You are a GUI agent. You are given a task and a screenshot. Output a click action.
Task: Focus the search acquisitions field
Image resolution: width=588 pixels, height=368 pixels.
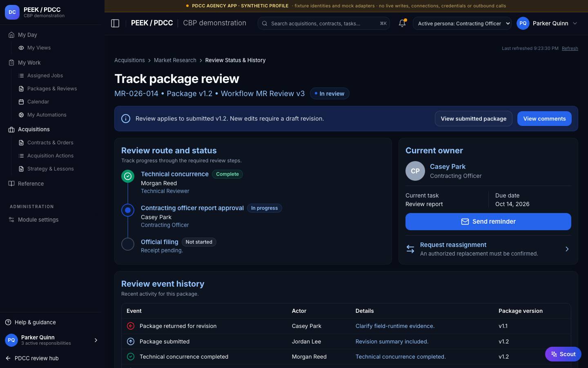[x=323, y=23]
